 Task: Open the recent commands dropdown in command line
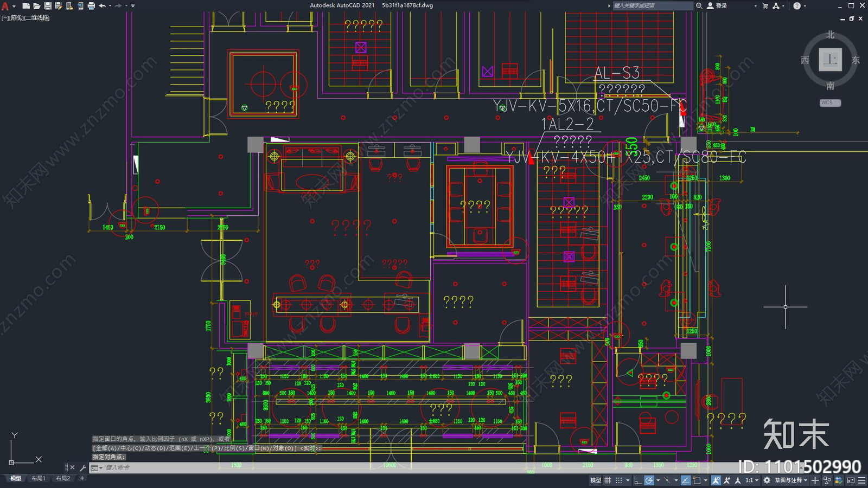tap(97, 467)
